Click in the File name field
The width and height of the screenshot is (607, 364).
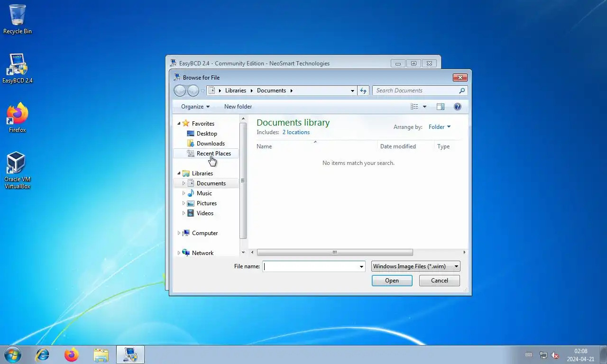(310, 266)
